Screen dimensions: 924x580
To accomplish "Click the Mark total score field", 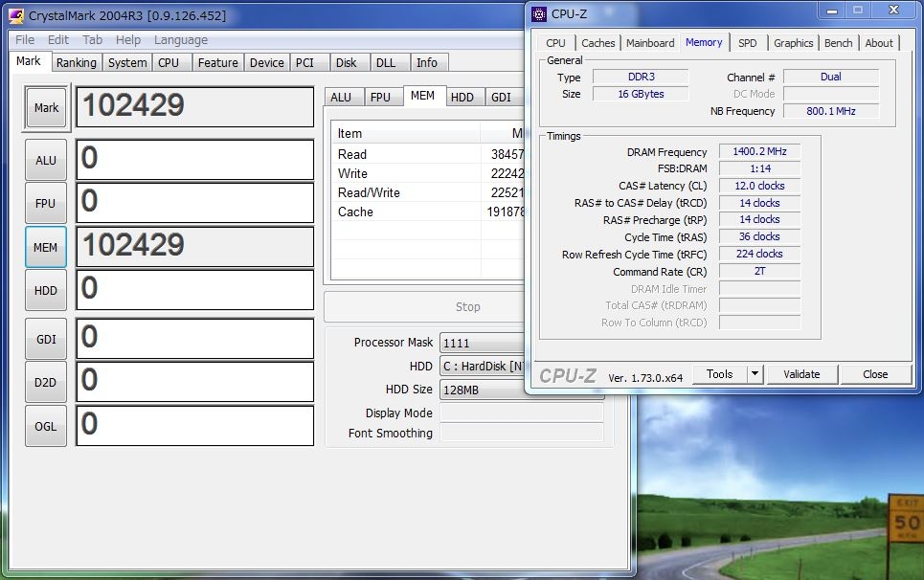I will (x=194, y=107).
